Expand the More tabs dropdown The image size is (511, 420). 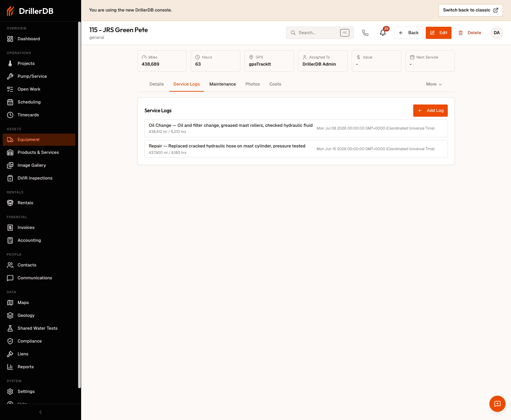(434, 84)
